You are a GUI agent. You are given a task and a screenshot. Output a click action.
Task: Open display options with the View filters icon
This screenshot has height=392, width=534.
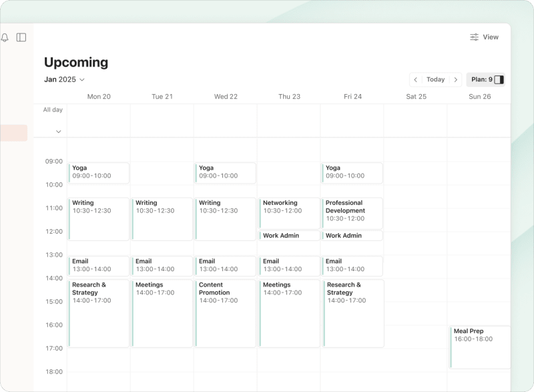point(474,37)
